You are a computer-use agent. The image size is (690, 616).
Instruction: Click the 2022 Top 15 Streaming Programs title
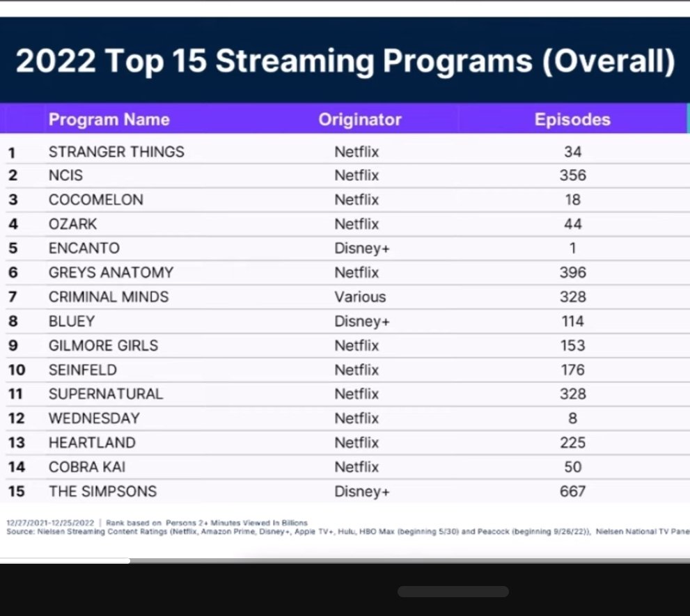click(345, 61)
